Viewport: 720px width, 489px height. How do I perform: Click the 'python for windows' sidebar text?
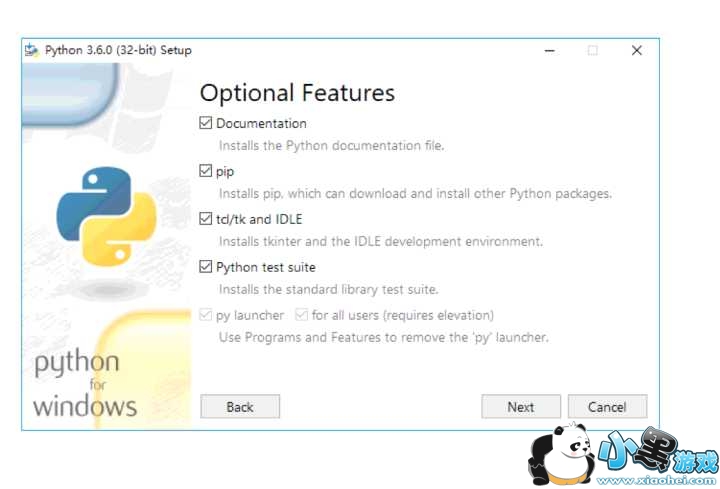[x=84, y=385]
